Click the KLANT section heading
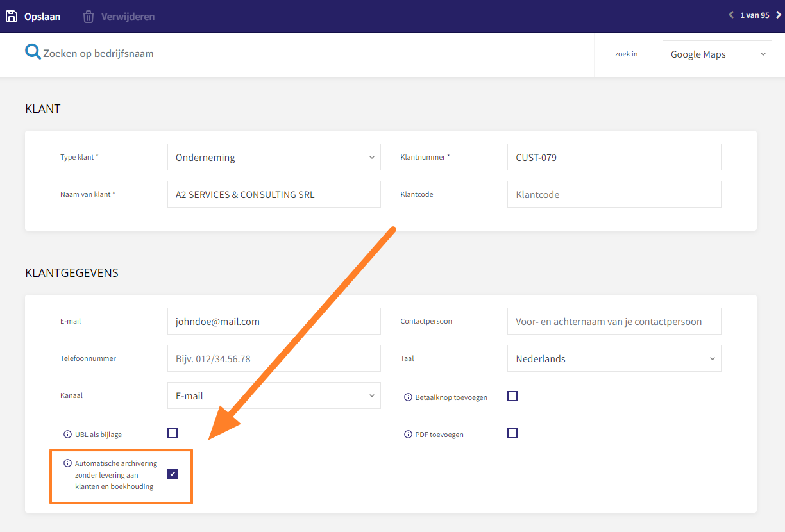This screenshot has width=785, height=532. [43, 109]
